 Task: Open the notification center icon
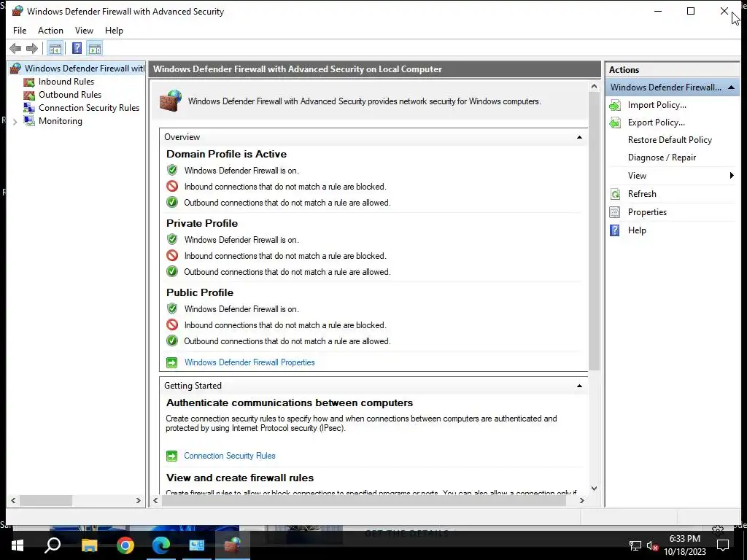tap(723, 545)
